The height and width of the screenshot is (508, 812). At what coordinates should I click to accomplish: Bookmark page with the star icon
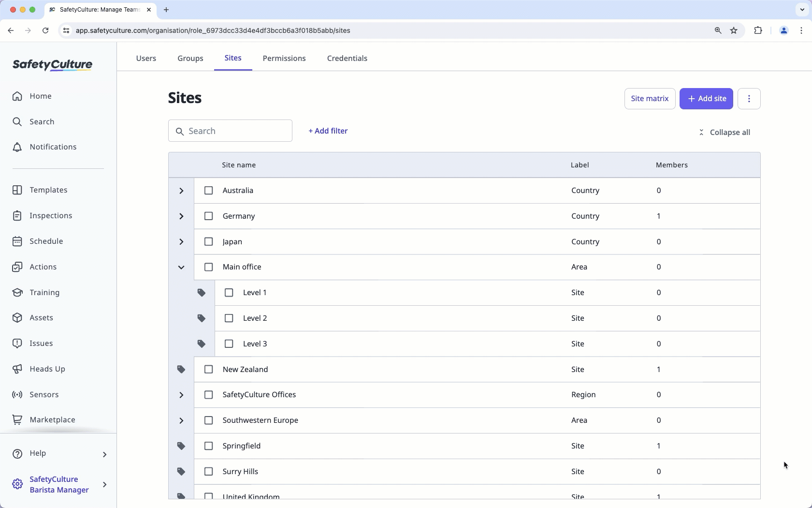click(734, 30)
